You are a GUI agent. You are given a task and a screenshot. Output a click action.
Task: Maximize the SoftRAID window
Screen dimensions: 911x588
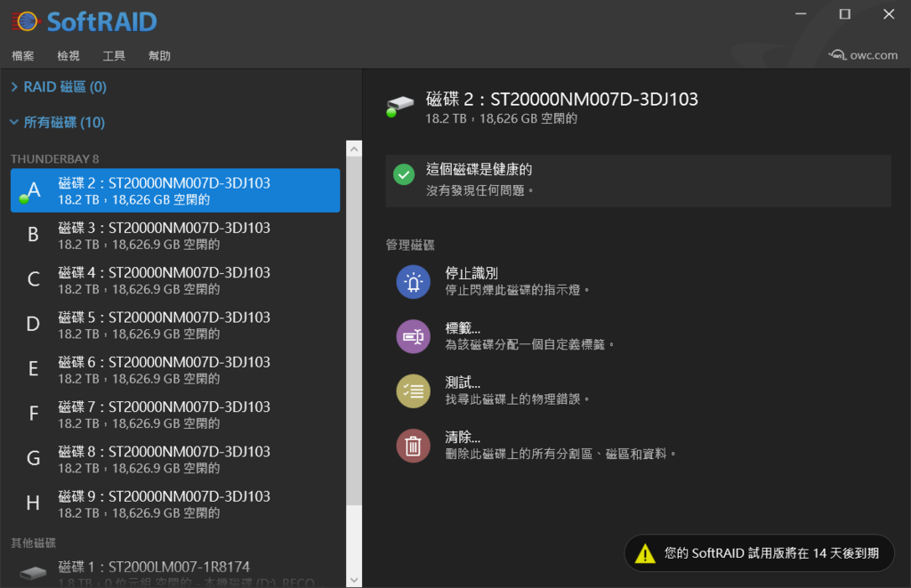click(845, 14)
